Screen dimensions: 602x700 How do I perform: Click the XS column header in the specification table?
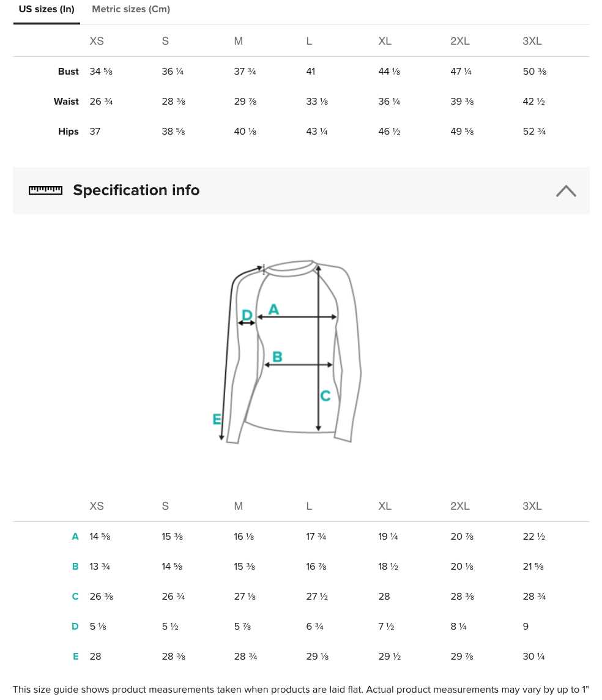(x=97, y=506)
